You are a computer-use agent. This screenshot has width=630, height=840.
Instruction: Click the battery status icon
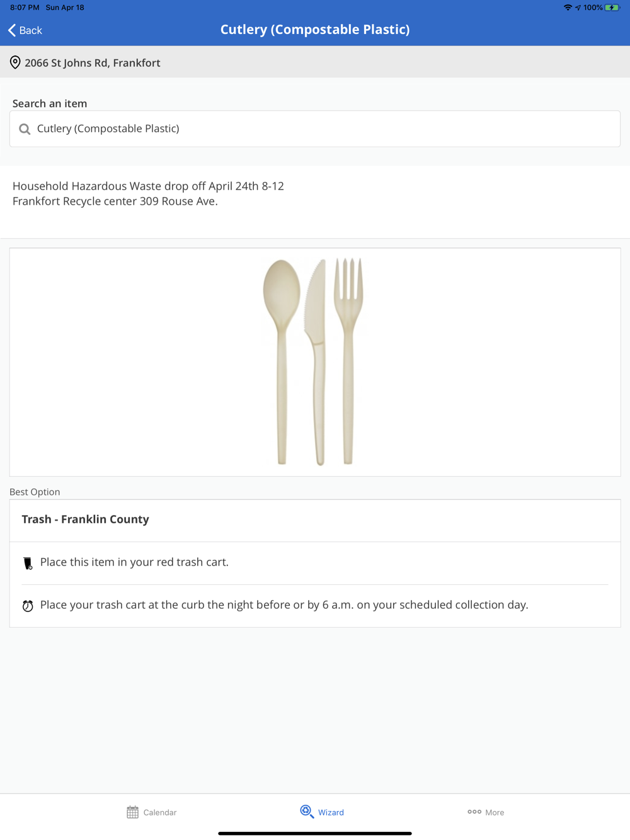[x=612, y=8]
